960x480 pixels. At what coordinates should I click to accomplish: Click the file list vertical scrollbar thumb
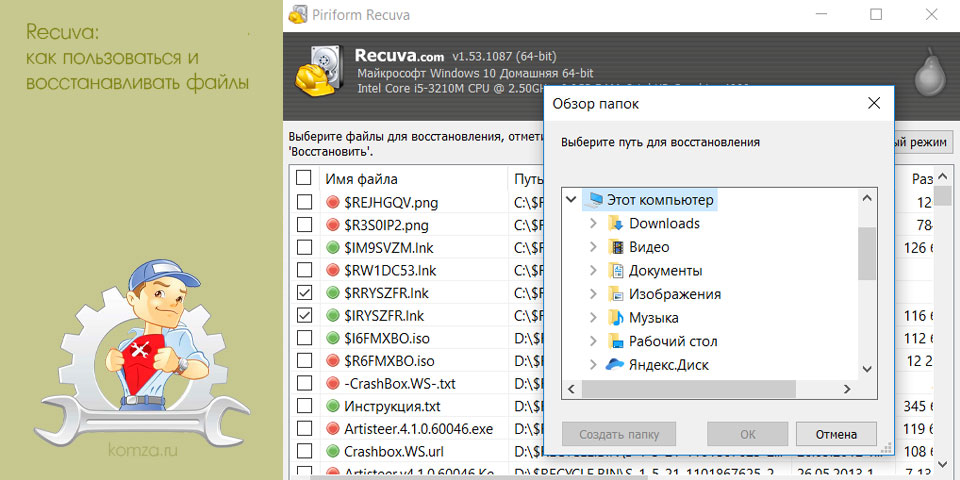pos(943,195)
